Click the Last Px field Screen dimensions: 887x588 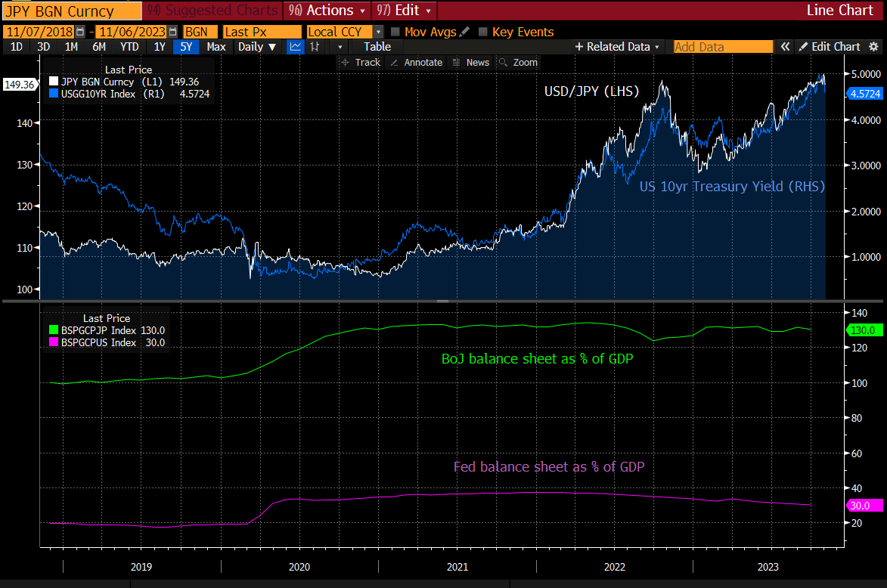[x=262, y=32]
